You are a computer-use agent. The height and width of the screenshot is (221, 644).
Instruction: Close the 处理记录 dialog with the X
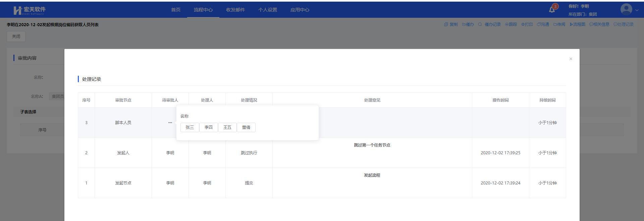[x=571, y=59]
